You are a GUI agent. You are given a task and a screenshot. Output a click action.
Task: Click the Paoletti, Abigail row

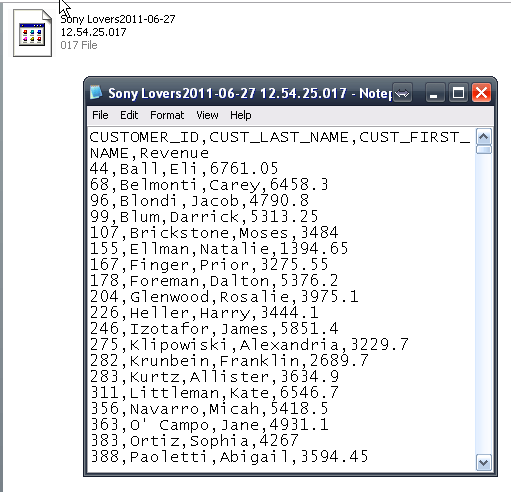coord(229,457)
